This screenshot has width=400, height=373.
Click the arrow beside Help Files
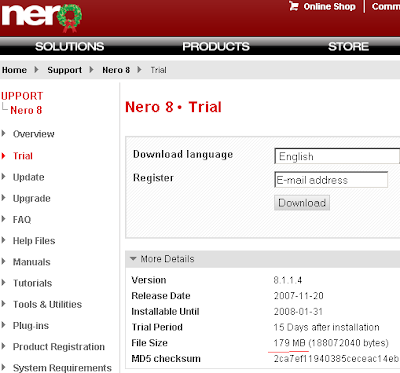point(4,240)
